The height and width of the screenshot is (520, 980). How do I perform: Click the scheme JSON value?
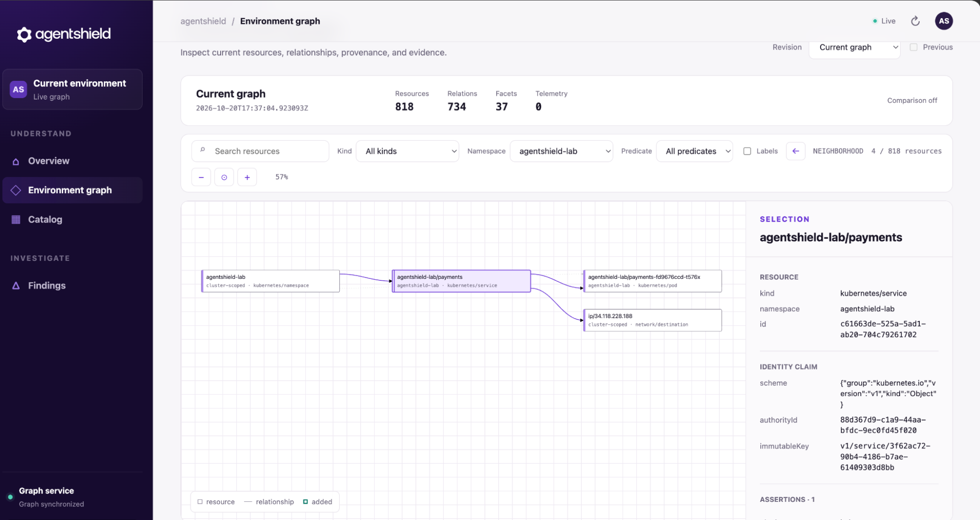click(888, 394)
